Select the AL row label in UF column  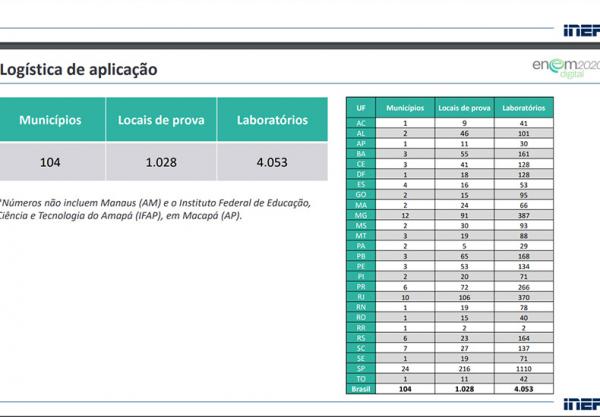[x=361, y=134]
